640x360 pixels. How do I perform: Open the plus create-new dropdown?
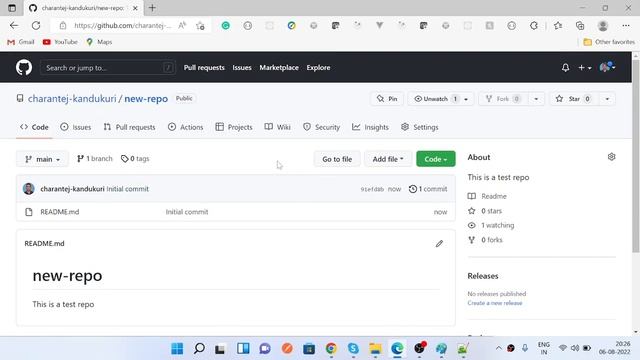click(584, 68)
